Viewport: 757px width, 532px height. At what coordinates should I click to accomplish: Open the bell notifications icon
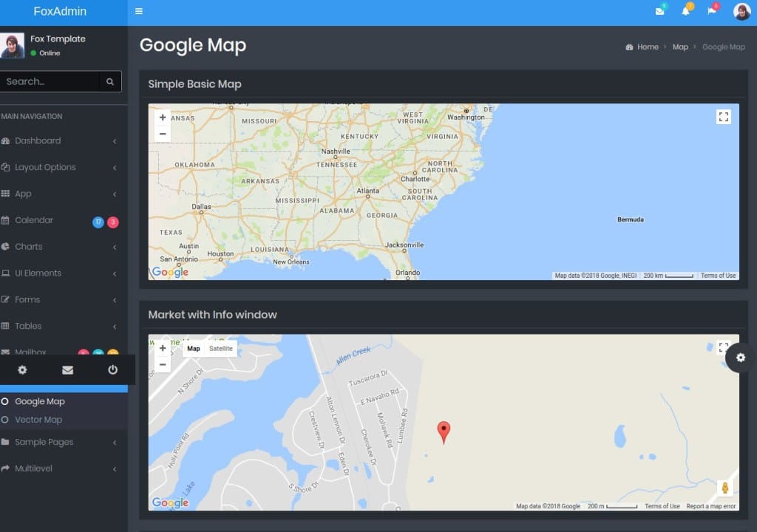[x=685, y=11]
